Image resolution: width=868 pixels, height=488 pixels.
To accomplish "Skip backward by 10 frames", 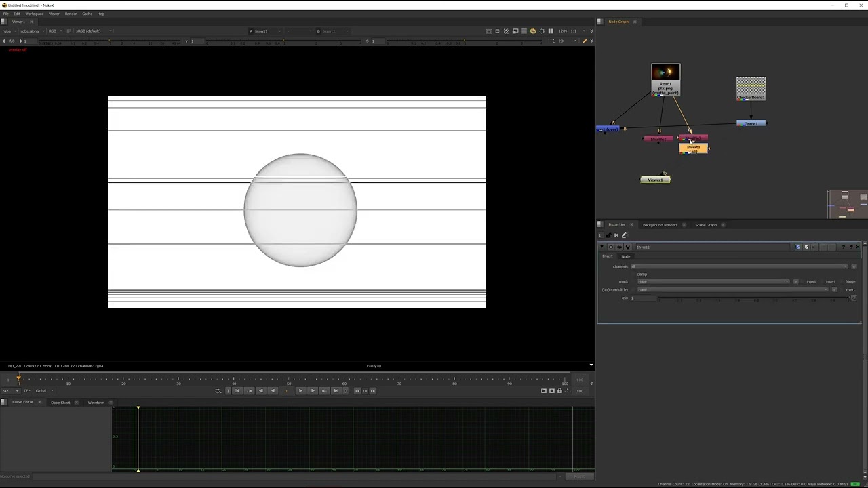I will point(357,390).
